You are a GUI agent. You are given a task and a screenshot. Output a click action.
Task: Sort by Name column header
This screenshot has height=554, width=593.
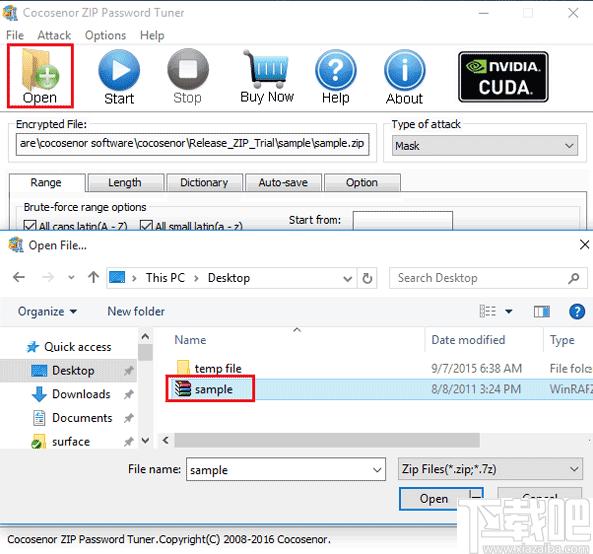click(190, 340)
